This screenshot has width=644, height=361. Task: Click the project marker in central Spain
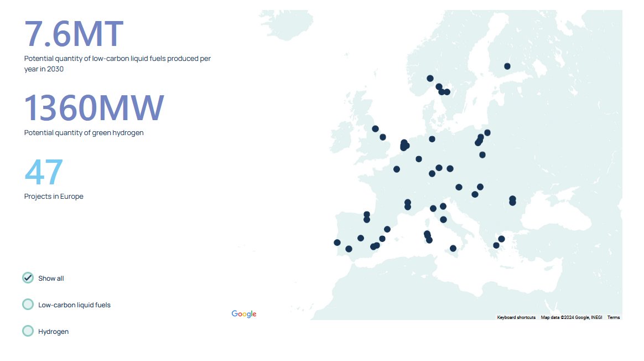361,238
